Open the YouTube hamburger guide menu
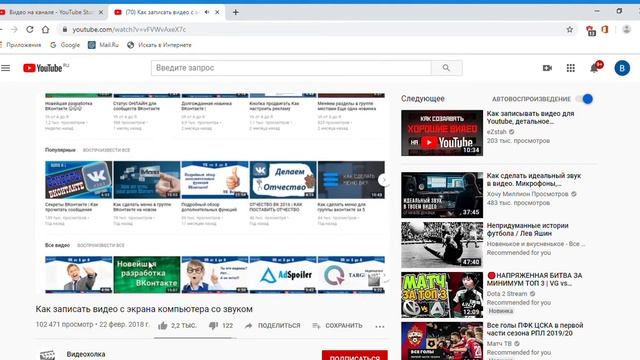Image resolution: width=640 pixels, height=360 pixels. pyautogui.click(x=6, y=68)
